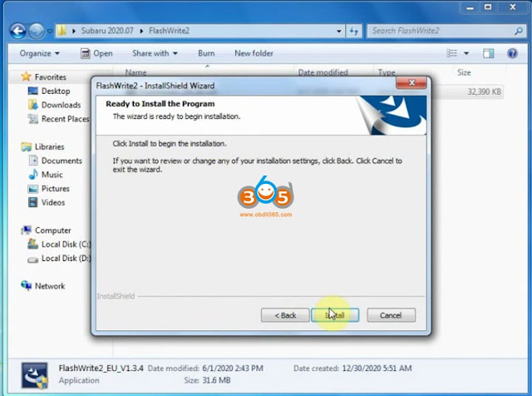Refresh the FlashWrite2 folder view
532x396 pixels.
point(354,32)
